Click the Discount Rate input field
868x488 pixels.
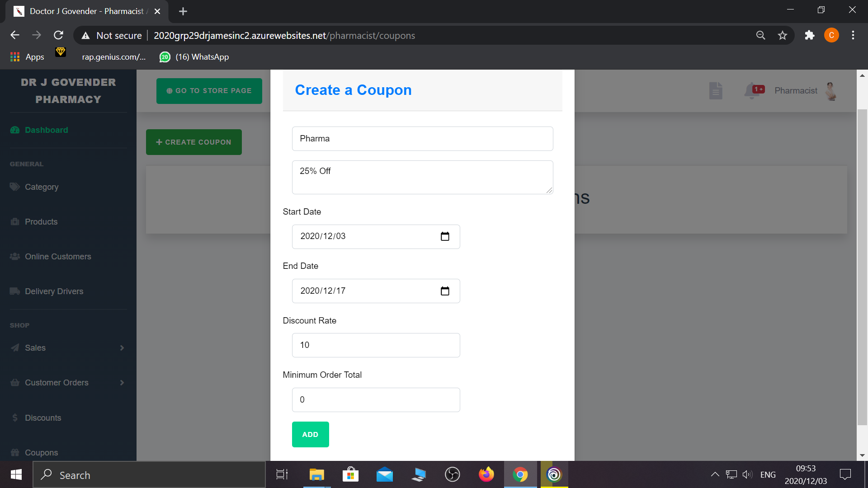tap(376, 345)
